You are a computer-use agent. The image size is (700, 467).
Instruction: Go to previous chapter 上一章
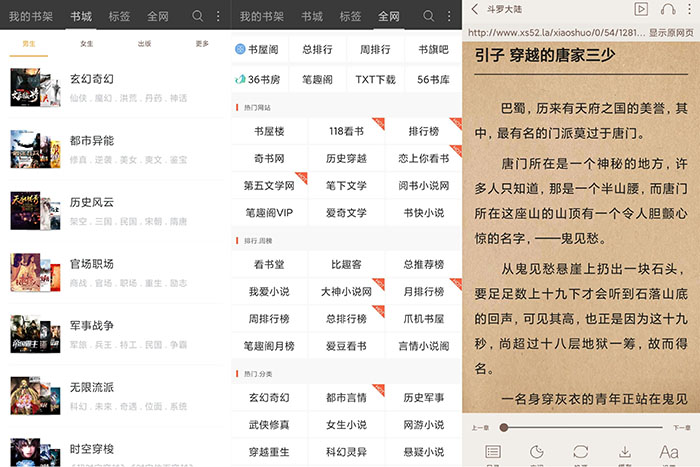[x=481, y=427]
